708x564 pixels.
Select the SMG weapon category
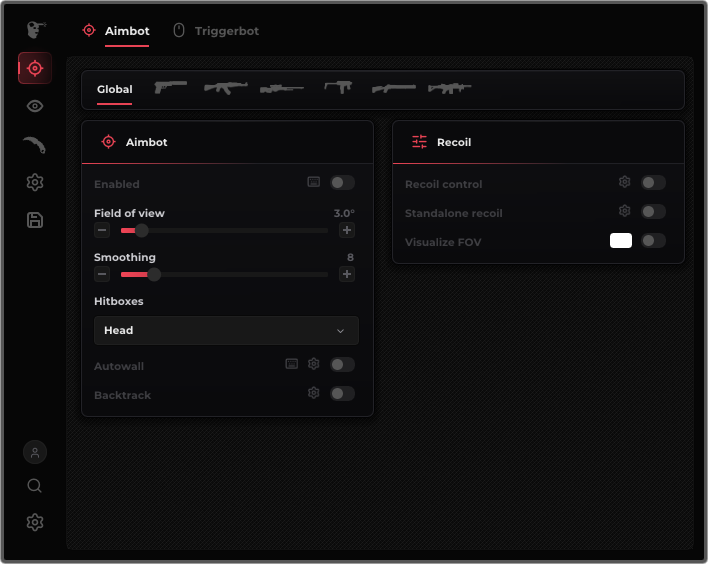[x=338, y=87]
